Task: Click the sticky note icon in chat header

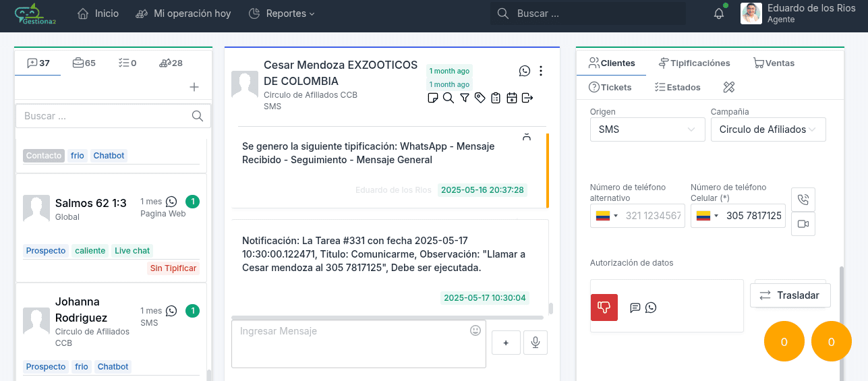Action: pos(433,98)
